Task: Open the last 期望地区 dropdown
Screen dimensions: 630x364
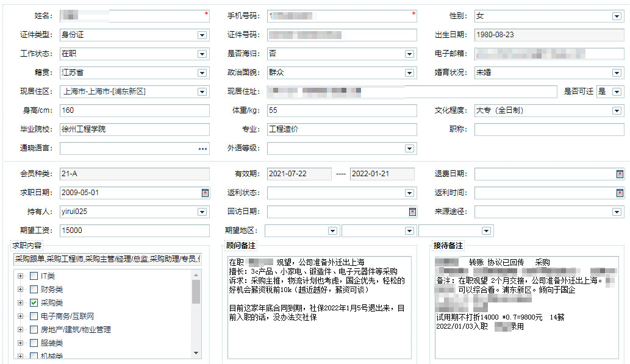Action: point(486,230)
